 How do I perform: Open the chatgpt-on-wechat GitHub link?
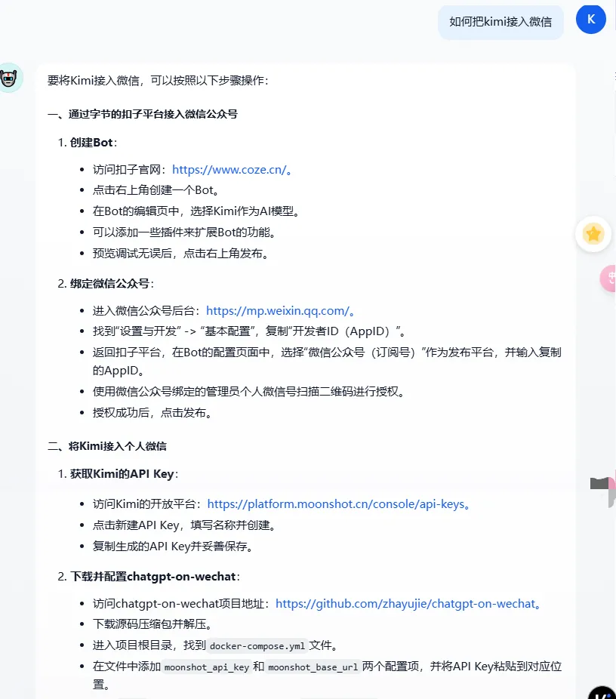[405, 604]
